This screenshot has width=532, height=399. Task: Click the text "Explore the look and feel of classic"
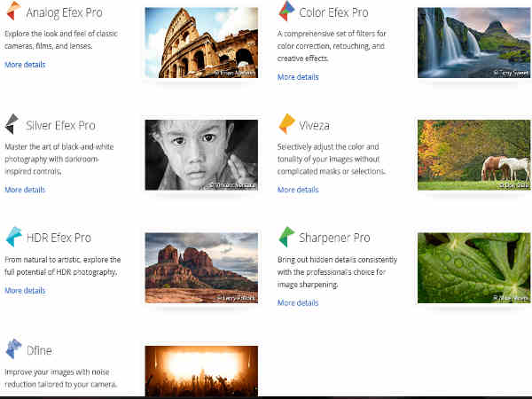coord(61,34)
